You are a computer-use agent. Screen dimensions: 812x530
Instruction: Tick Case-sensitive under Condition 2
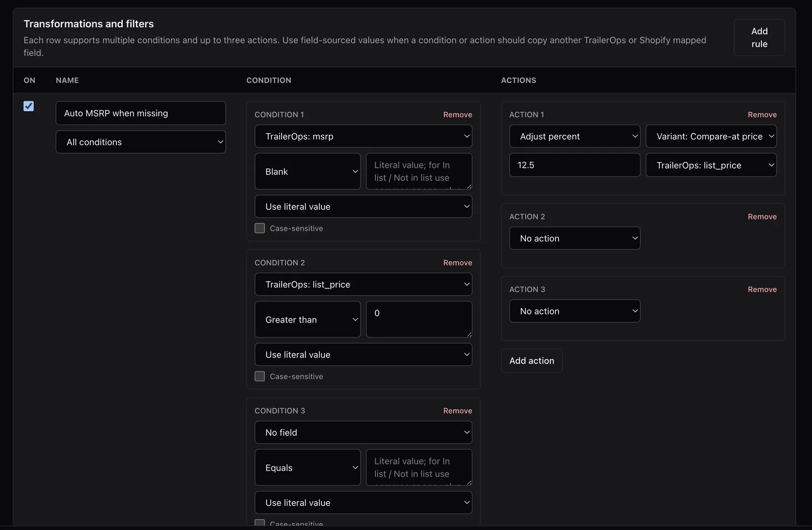click(x=260, y=376)
